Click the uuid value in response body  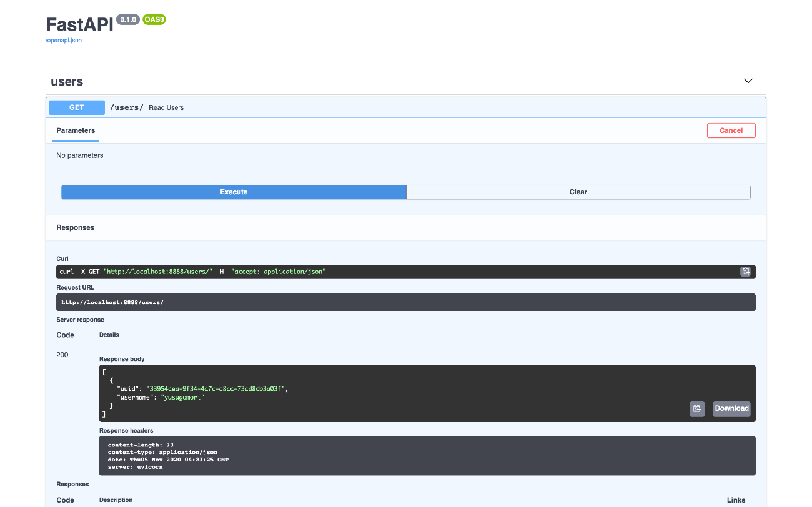(215, 388)
